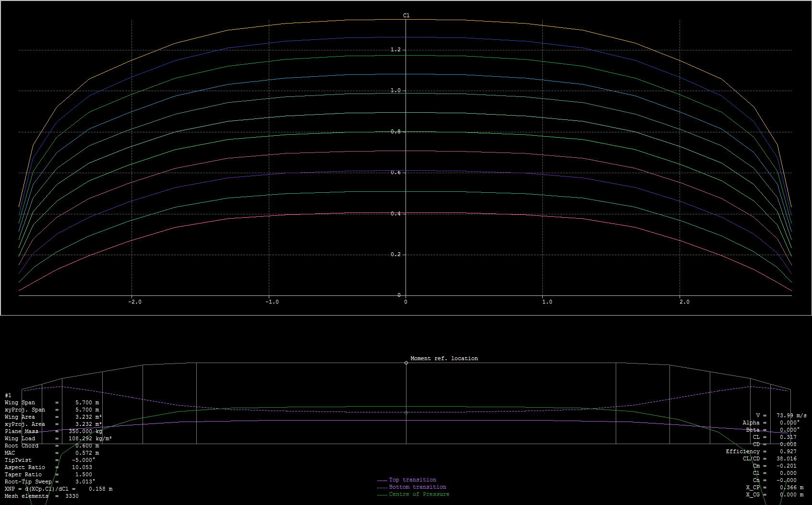Viewport: 812px width, 505px height.
Task: Click the centre of pressure circle marker
Action: coord(406,412)
